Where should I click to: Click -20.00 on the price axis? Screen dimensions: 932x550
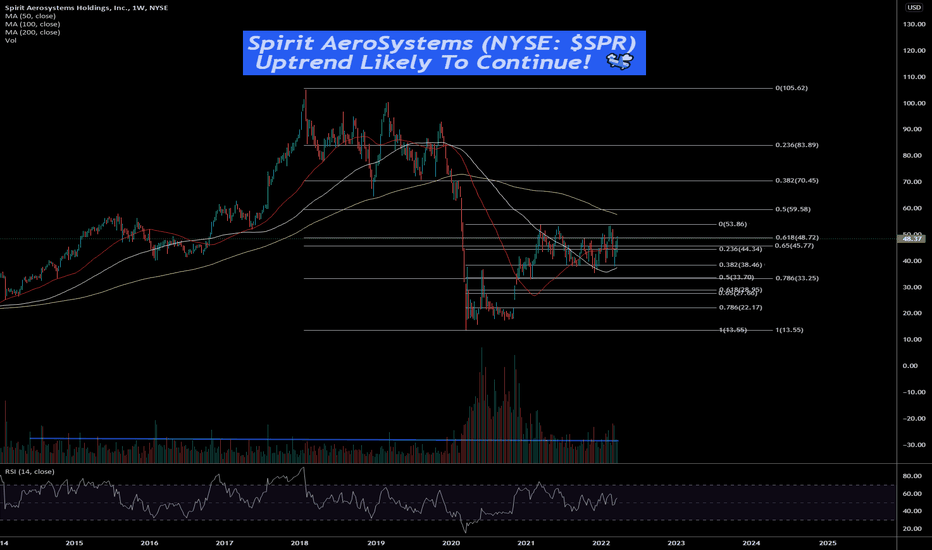click(914, 419)
